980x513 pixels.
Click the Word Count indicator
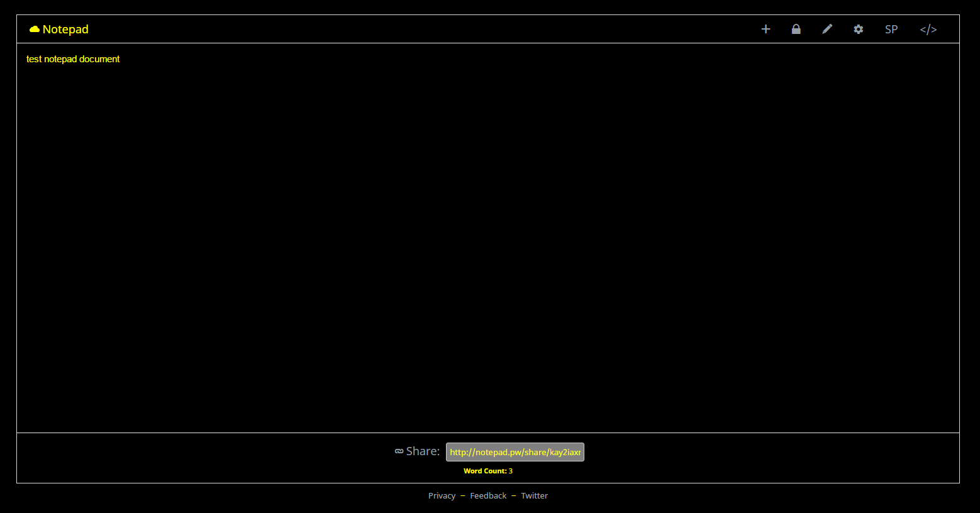click(487, 470)
